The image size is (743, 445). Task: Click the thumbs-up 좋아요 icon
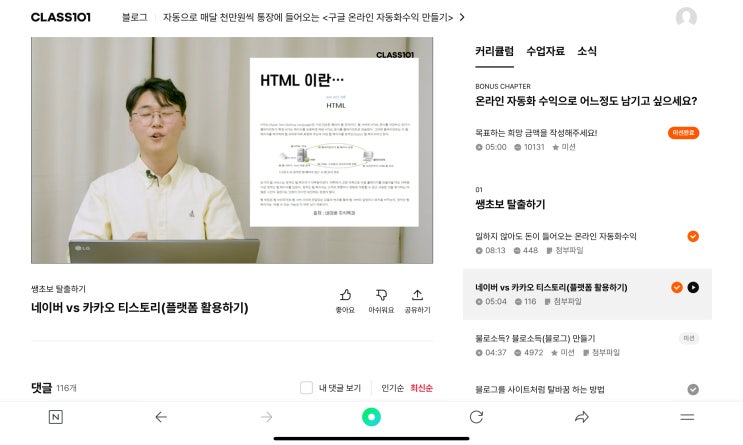345,295
